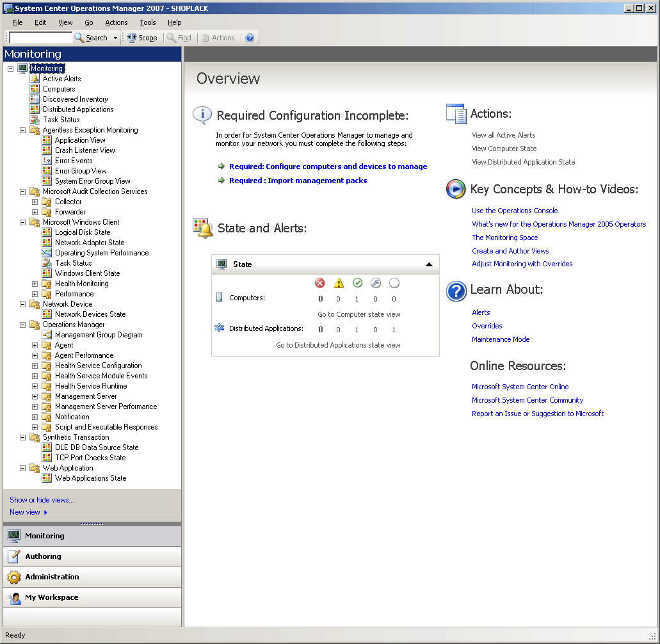Expand the Forwarder folder
Image resolution: width=660 pixels, height=644 pixels.
(35, 212)
